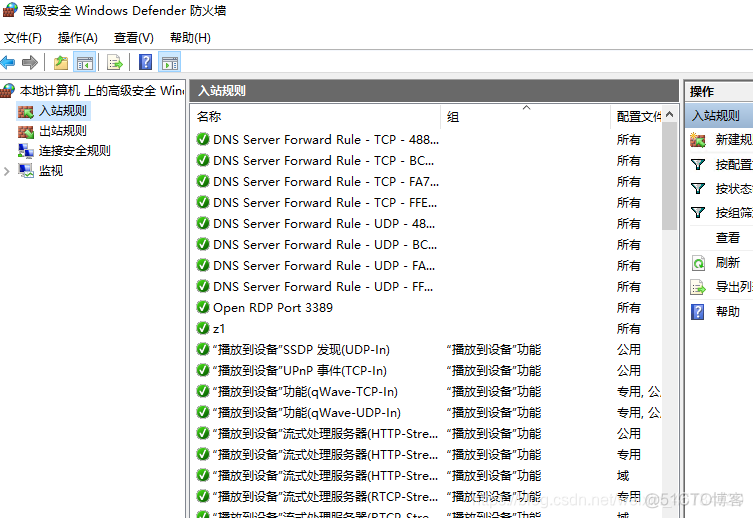
Task: Click the 帮助 action in pane
Action: pos(728,312)
